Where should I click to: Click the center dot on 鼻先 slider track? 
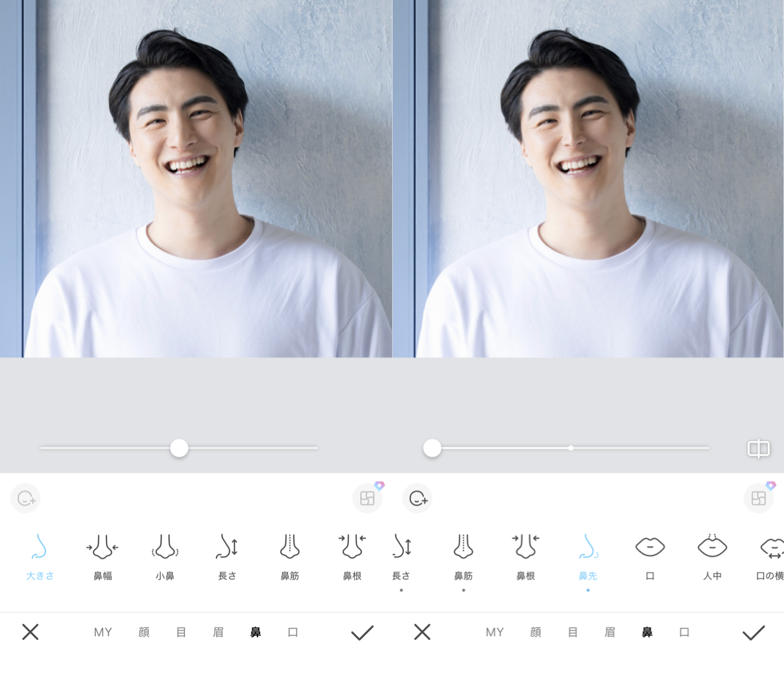pos(571,448)
